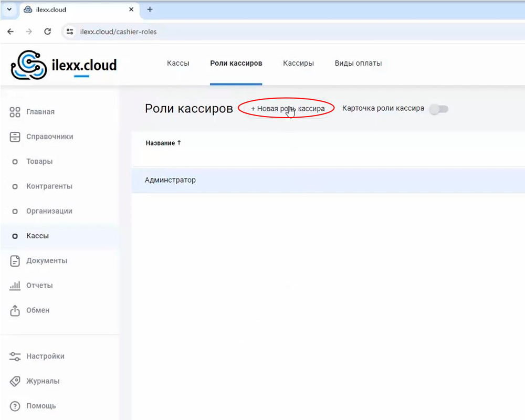525x420 pixels.
Task: Enable the Карточка роли кассира toggle
Action: click(438, 109)
